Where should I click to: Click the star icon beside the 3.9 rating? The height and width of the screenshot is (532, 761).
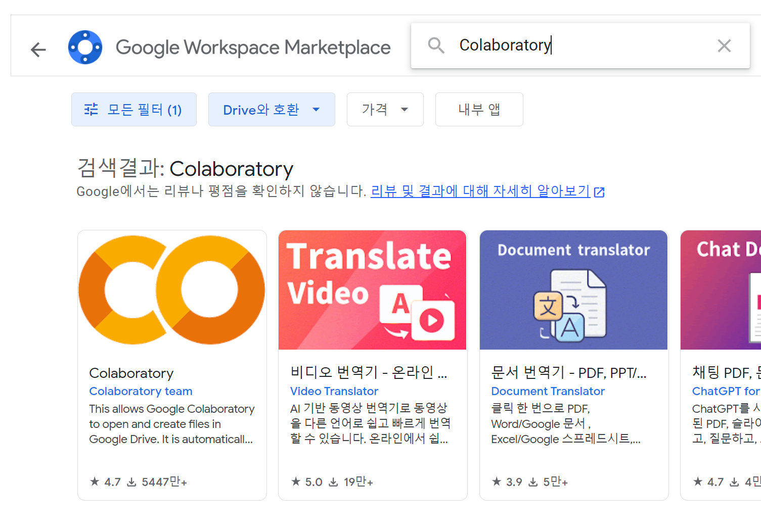497,481
